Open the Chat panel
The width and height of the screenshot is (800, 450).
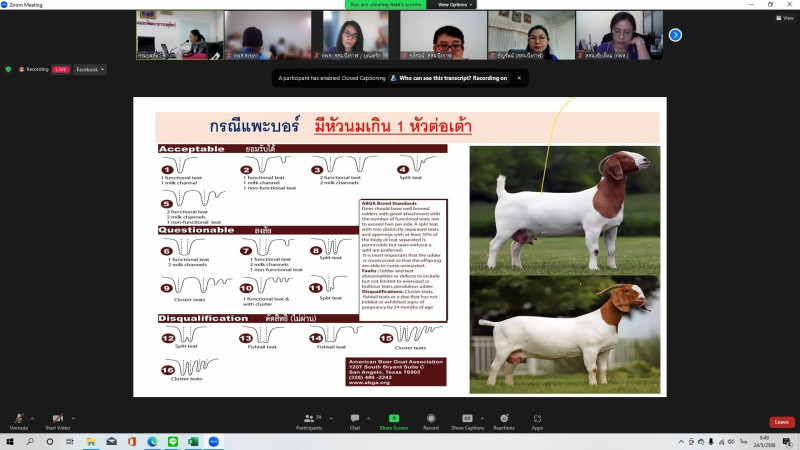coord(354,419)
